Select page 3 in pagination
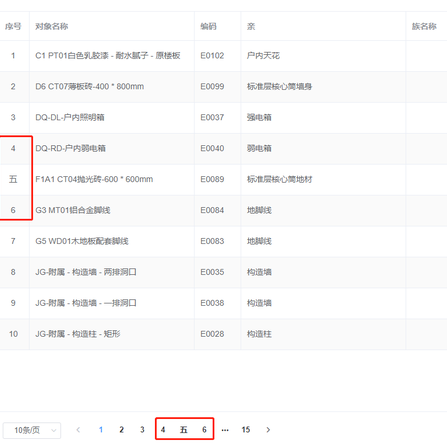The height and width of the screenshot is (447, 447). tap(142, 430)
